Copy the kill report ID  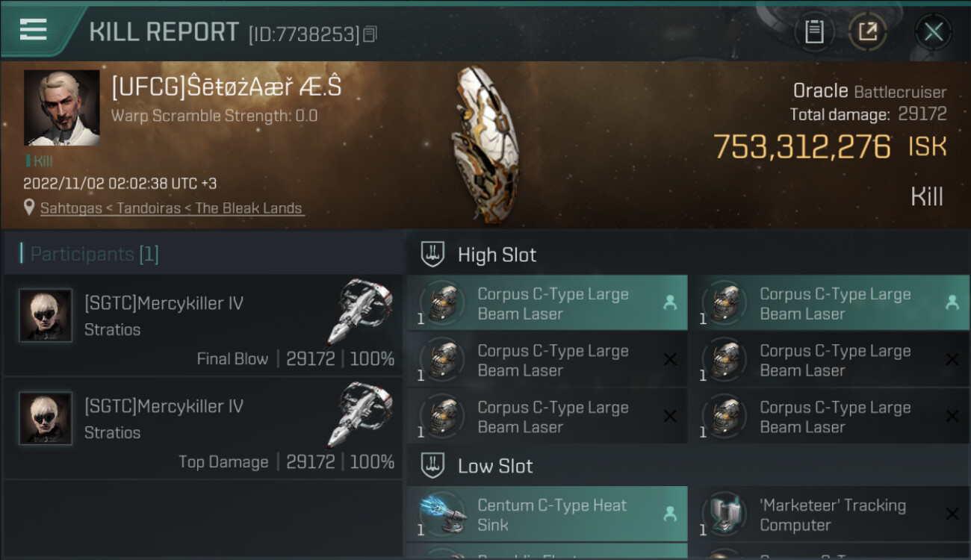pos(370,34)
